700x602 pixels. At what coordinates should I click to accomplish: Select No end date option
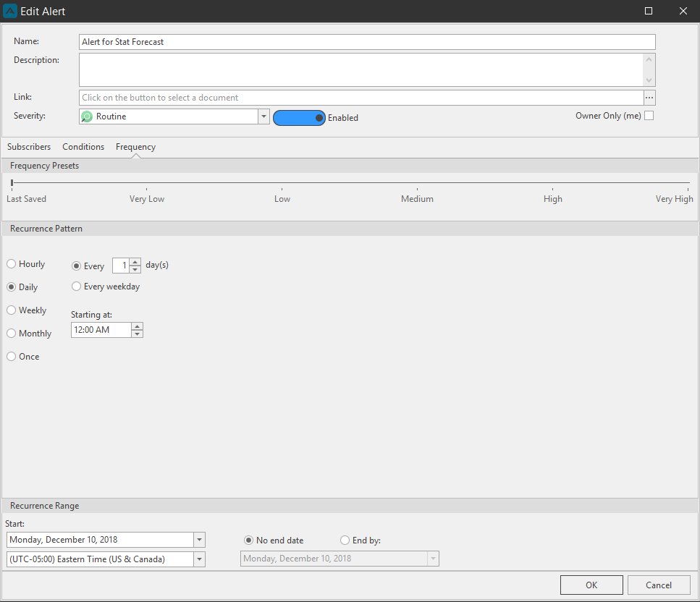pos(249,540)
